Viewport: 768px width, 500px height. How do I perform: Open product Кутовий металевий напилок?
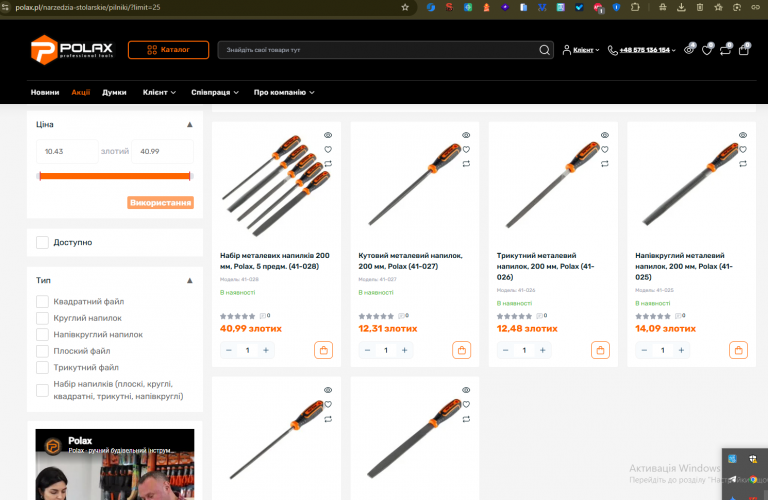point(410,261)
